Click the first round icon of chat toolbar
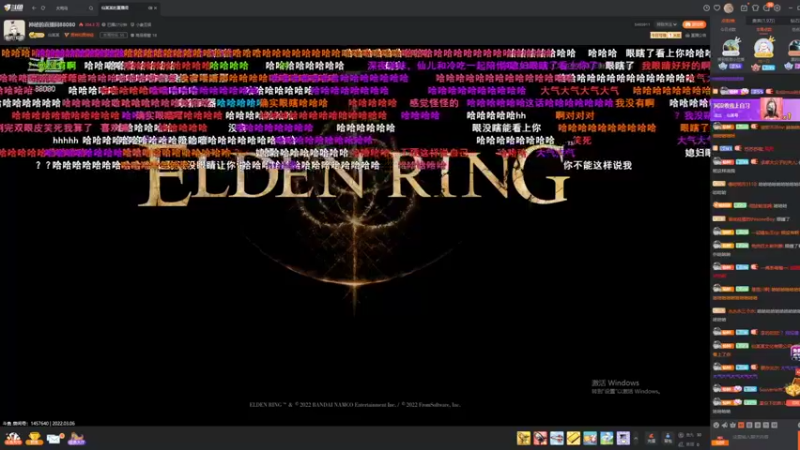The width and height of the screenshot is (800, 450). (x=716, y=425)
